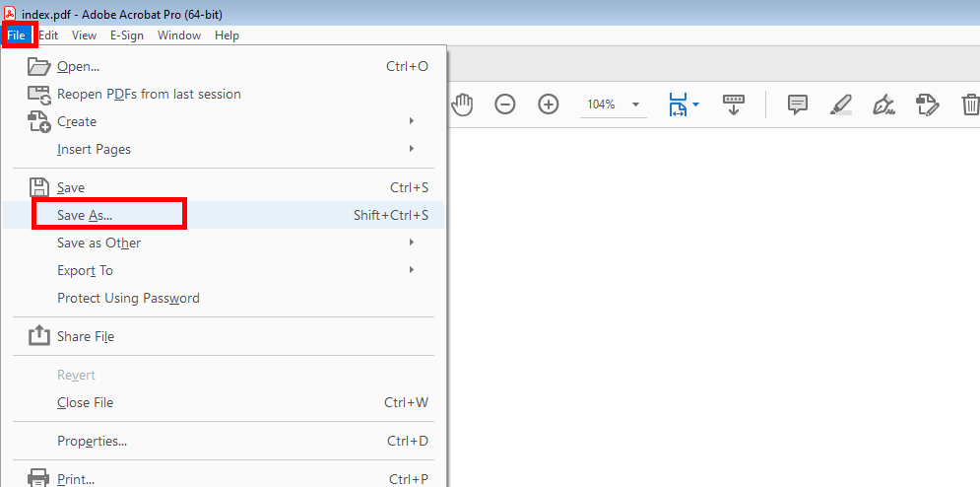Select Close File menu entry
The width and height of the screenshot is (980, 487).
point(224,402)
